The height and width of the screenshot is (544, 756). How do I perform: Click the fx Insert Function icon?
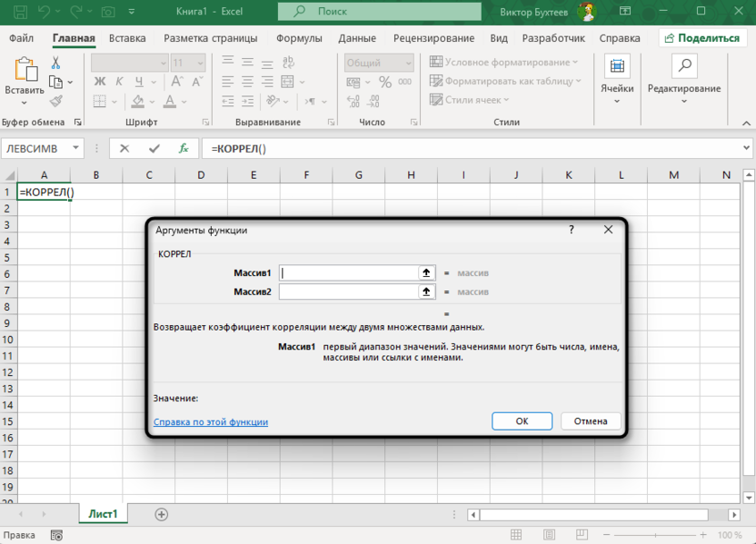pyautogui.click(x=184, y=148)
